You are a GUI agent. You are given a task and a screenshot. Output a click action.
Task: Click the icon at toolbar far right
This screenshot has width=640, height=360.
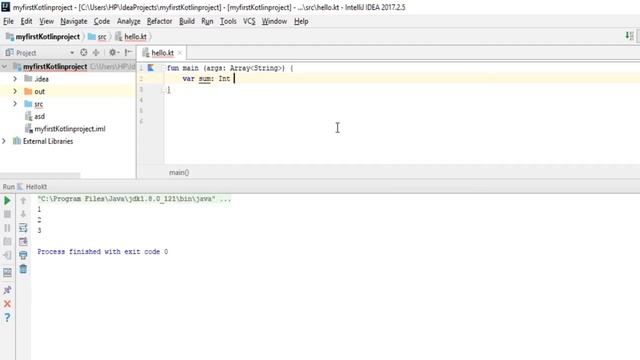pyautogui.click(x=629, y=36)
